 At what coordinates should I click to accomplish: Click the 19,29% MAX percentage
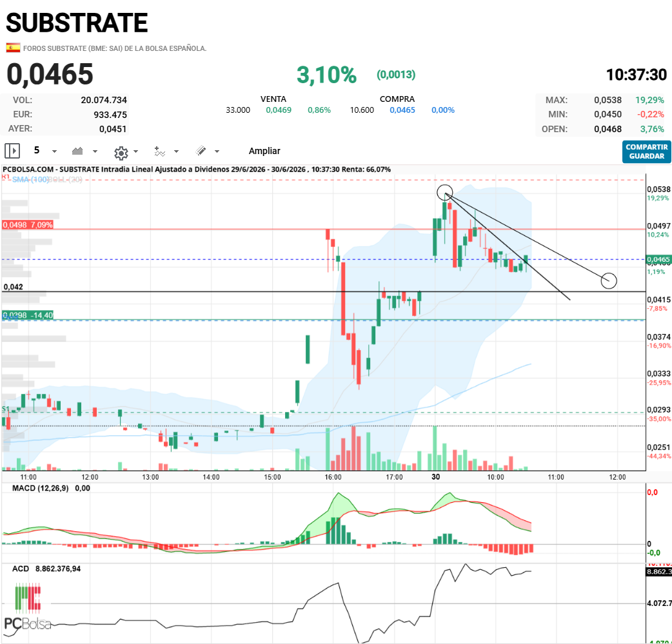pos(649,100)
